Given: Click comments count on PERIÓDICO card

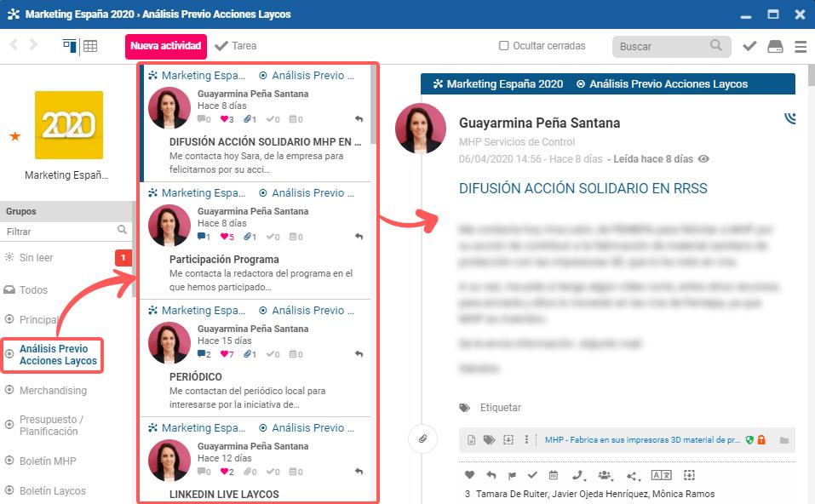Looking at the screenshot, I should point(204,354).
